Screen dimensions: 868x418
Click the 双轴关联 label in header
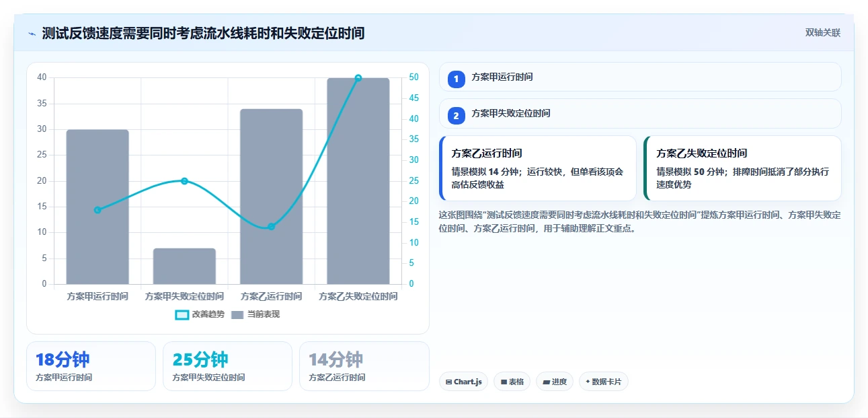[823, 33]
